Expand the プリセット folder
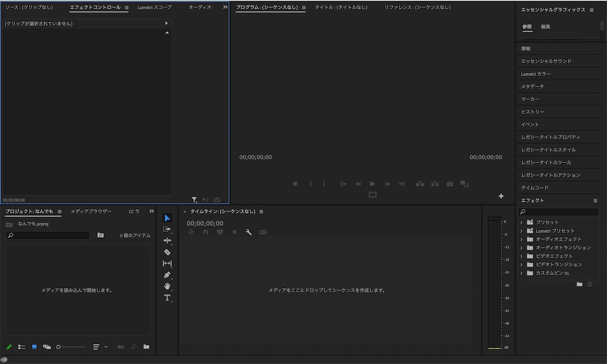This screenshot has height=364, width=607. (522, 222)
